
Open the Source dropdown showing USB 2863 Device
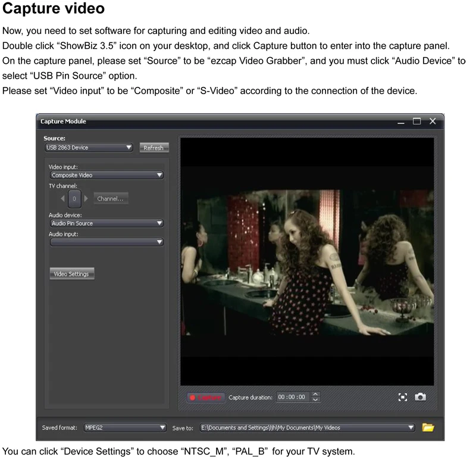88,148
